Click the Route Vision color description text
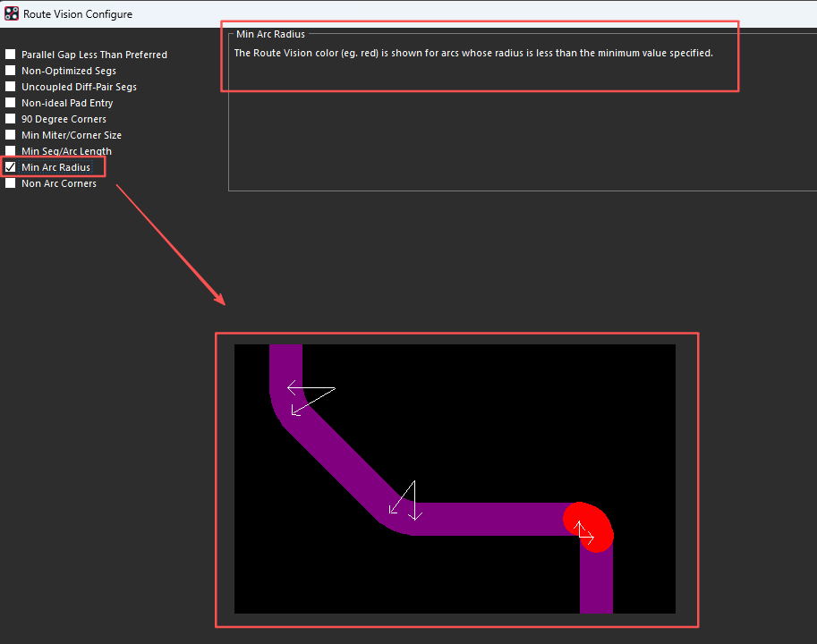The height and width of the screenshot is (644, 817). [x=472, y=54]
